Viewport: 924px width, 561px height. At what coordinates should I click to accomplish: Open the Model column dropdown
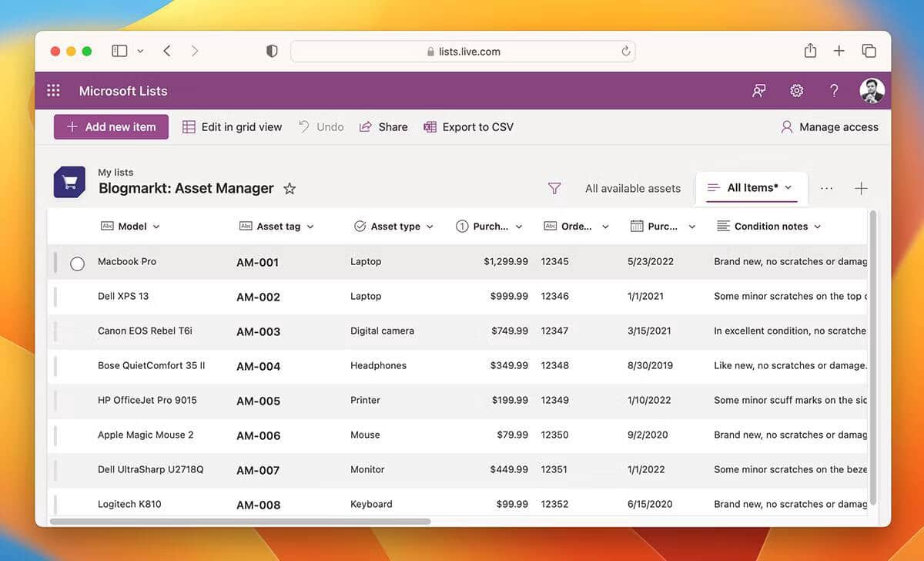click(156, 227)
